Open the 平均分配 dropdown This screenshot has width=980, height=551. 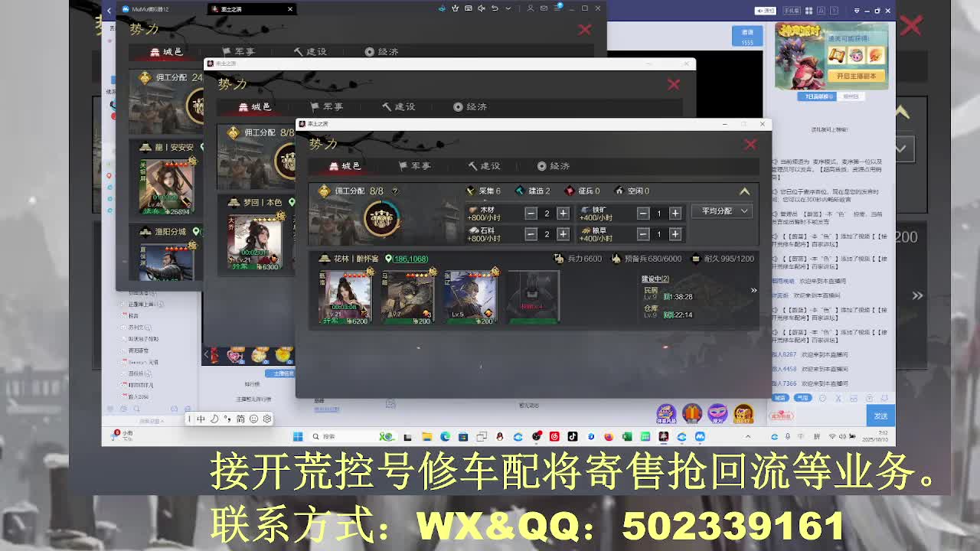point(720,211)
